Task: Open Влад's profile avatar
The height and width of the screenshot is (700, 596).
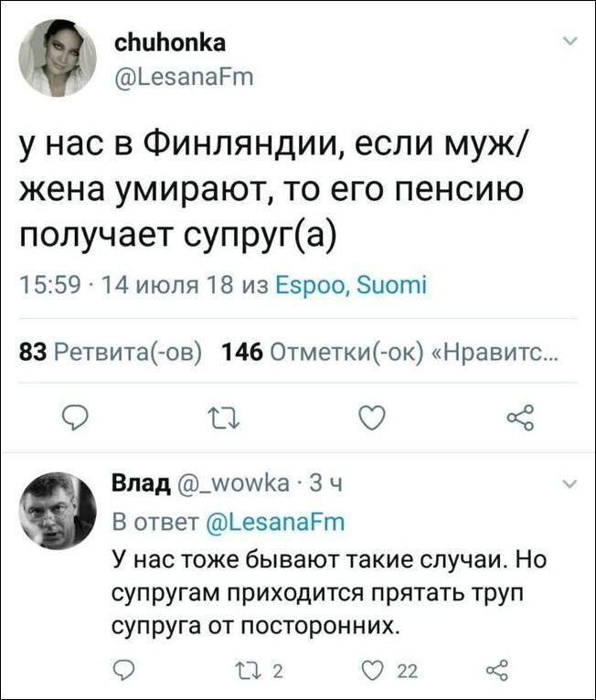Action: pyautogui.click(x=58, y=510)
